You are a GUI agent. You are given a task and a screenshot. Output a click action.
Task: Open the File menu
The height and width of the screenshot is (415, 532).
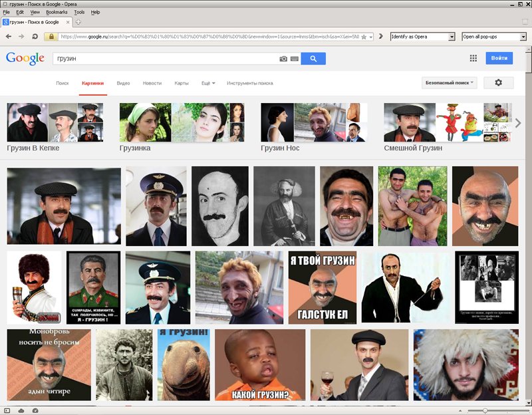tap(6, 12)
